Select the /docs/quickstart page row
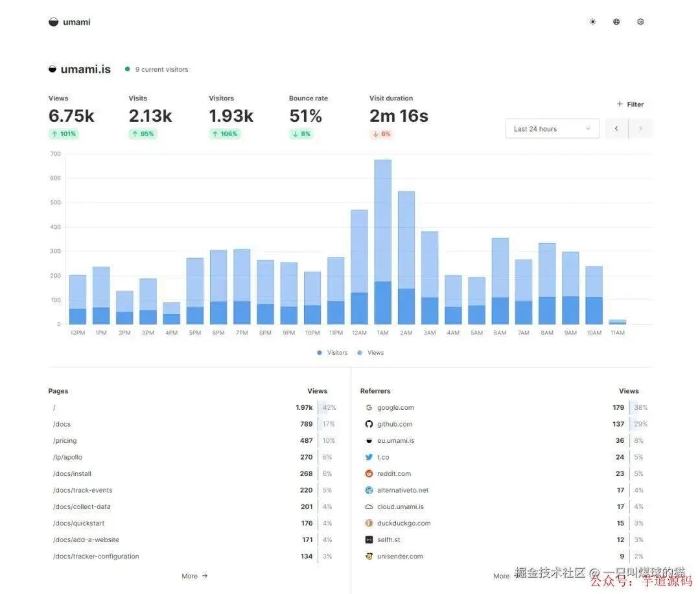700x594 pixels. 192,523
